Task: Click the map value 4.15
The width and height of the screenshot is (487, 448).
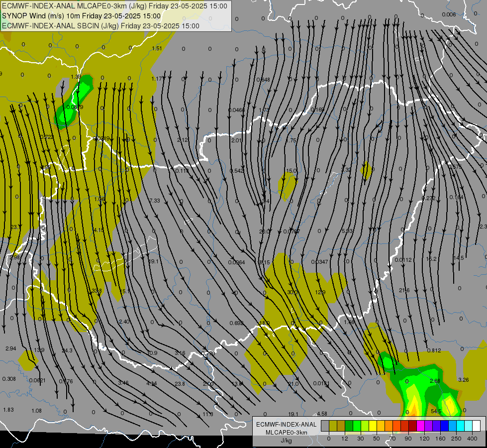Action: (98, 230)
